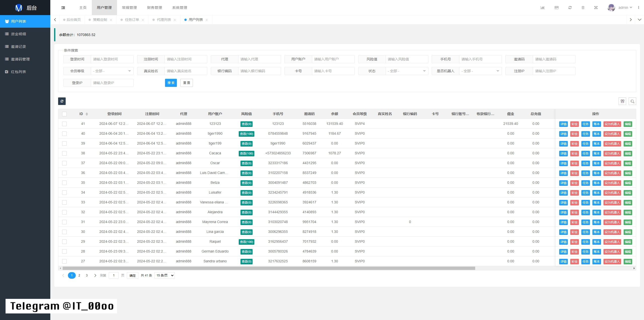Click the card icon in header
Screen dimensions: 644x320
click(x=556, y=8)
